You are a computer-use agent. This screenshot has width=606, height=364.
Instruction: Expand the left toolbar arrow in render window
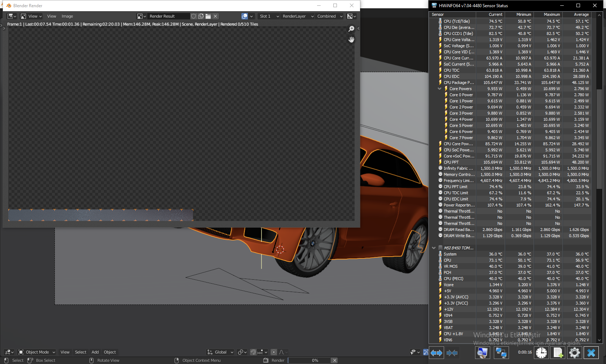(x=4, y=28)
